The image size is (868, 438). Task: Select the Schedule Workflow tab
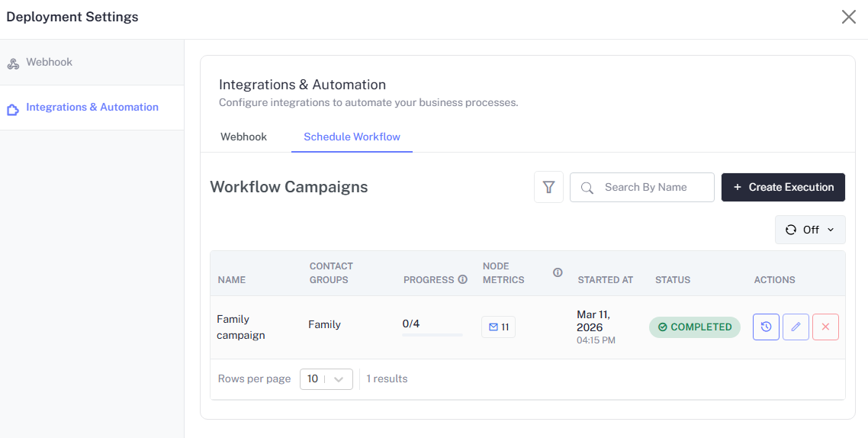tap(352, 137)
